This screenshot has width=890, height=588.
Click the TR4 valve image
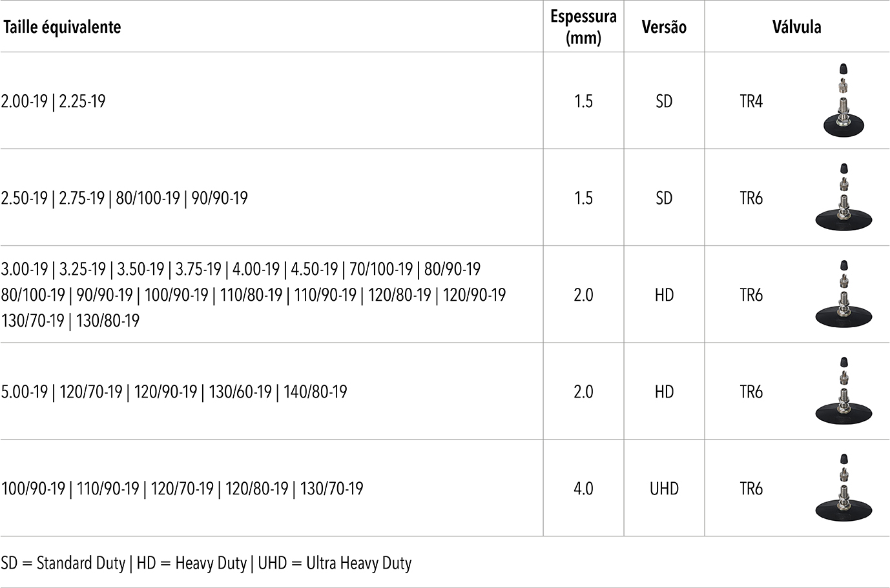(842, 101)
